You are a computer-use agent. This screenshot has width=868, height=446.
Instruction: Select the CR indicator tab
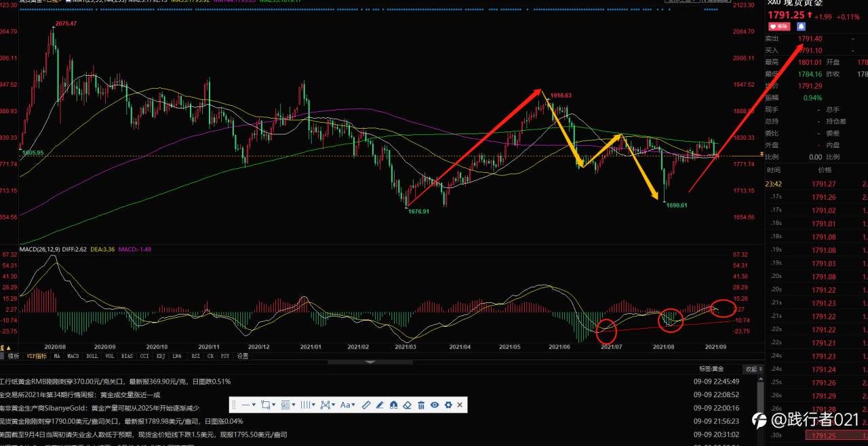210,355
